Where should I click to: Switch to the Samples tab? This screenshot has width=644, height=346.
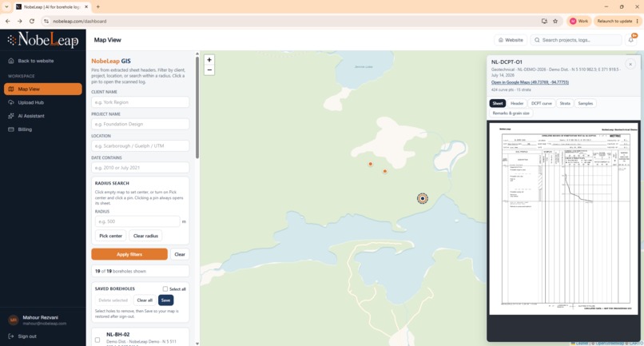[x=585, y=104]
